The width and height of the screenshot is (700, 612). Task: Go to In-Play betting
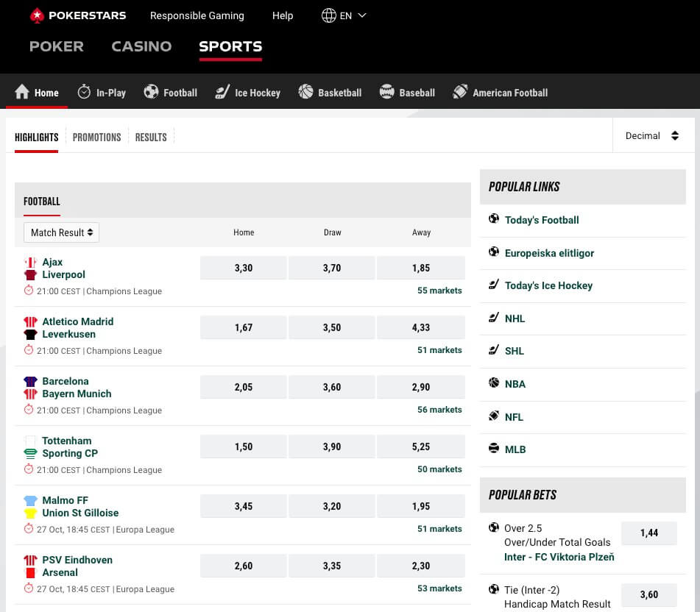tap(102, 93)
